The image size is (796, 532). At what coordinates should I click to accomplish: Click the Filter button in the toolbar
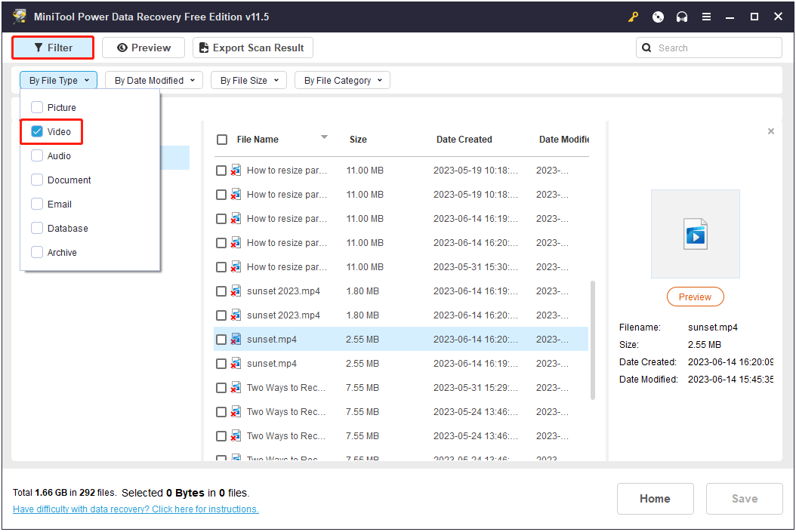53,48
